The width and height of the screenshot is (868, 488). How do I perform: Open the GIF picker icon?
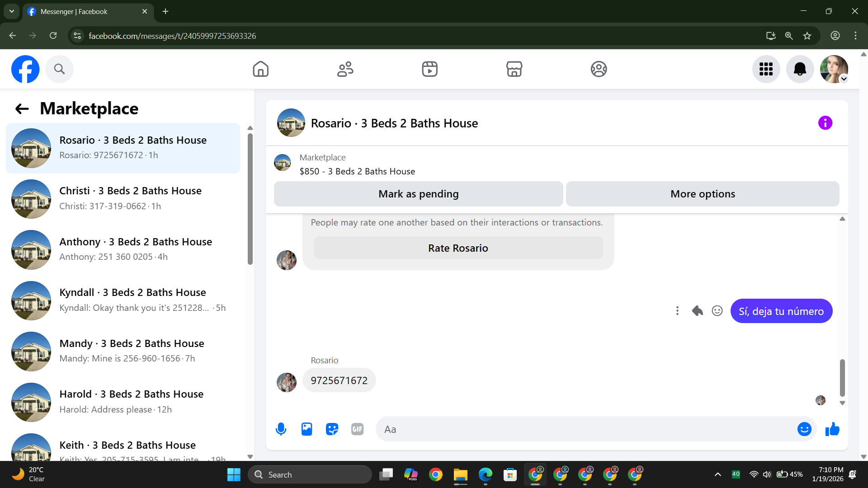click(x=357, y=429)
